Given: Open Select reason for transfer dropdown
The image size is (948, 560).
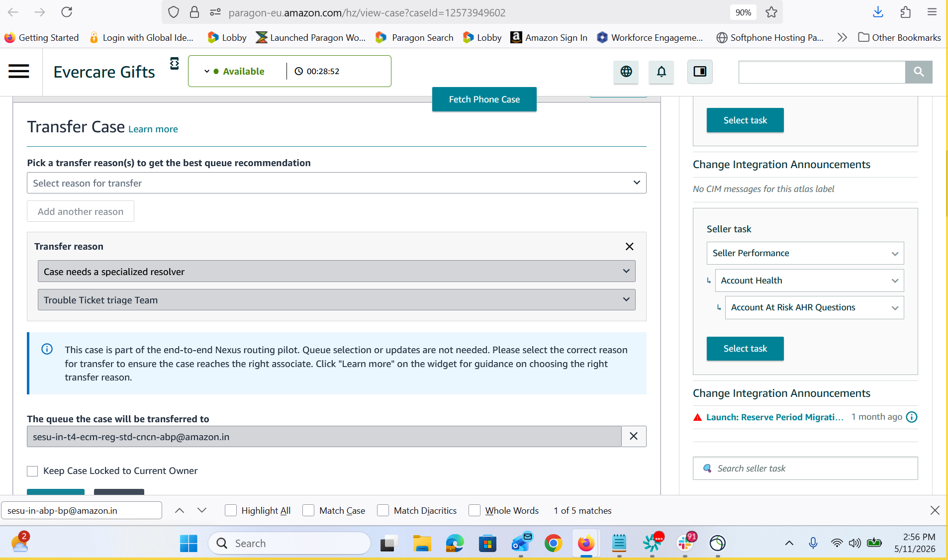Looking at the screenshot, I should click(x=337, y=183).
